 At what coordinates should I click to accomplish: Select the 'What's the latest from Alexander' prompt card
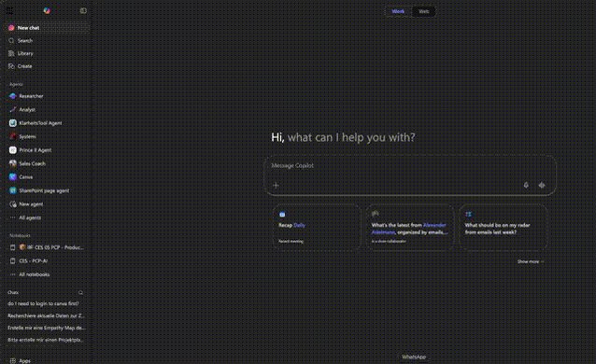[x=410, y=227]
